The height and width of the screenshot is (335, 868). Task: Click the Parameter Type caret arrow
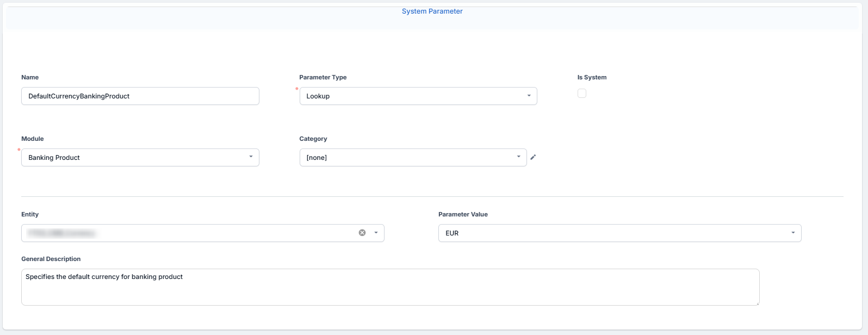pyautogui.click(x=529, y=96)
